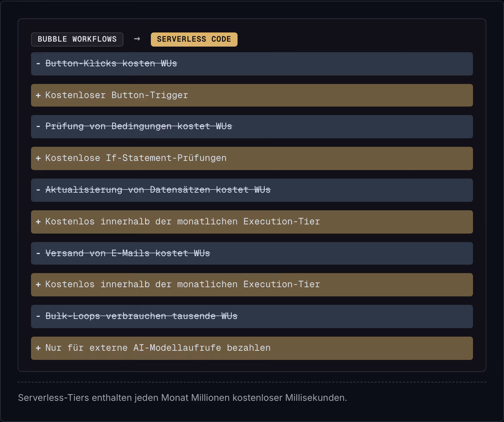Select the 'Kostenloser Button-Trigger' row
Image resolution: width=504 pixels, height=422 pixels.
(252, 95)
